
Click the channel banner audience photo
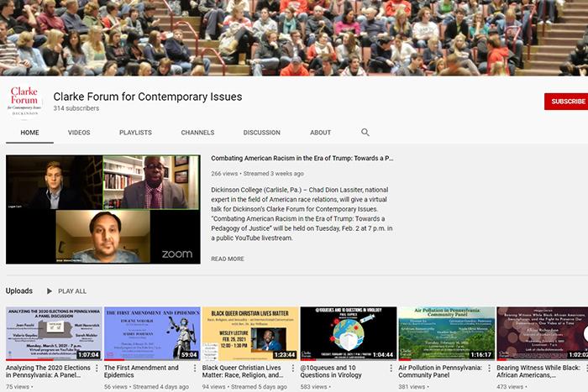pyautogui.click(x=294, y=38)
